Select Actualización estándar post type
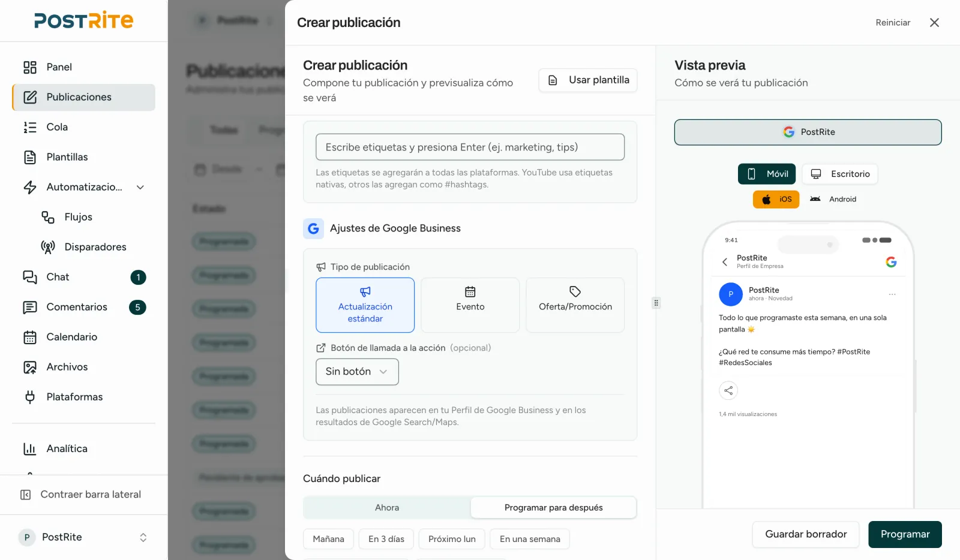Image resolution: width=960 pixels, height=560 pixels. click(x=365, y=305)
